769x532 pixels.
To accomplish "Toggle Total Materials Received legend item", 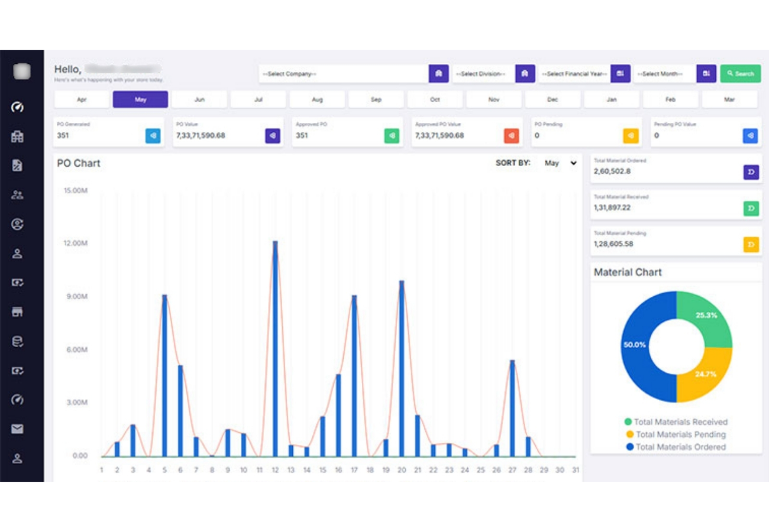I will click(676, 422).
